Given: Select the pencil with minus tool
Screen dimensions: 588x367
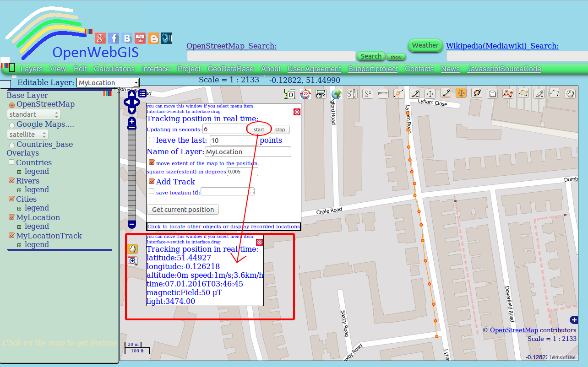Looking at the screenshot, I should click(x=414, y=94).
